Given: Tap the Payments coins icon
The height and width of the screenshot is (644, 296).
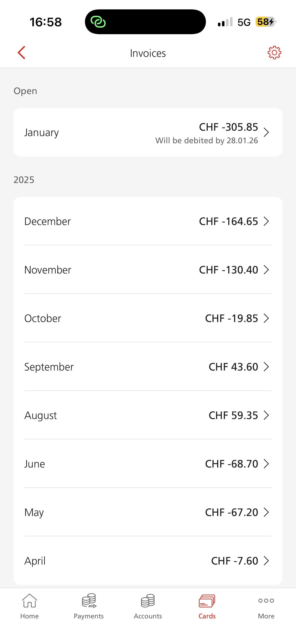Looking at the screenshot, I should (x=89, y=600).
